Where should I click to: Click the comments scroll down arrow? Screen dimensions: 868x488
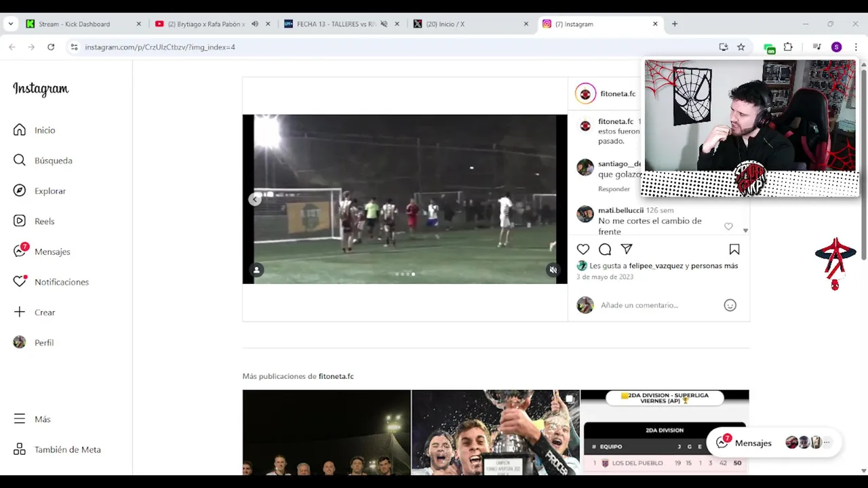(x=745, y=230)
